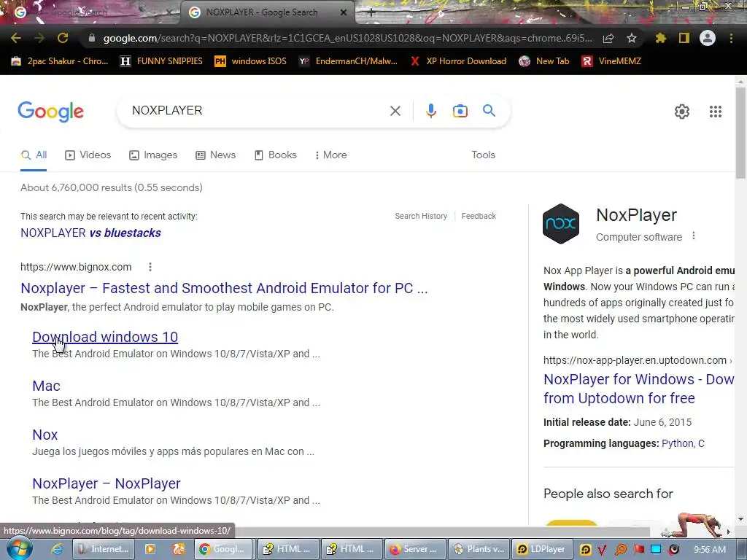Image resolution: width=747 pixels, height=560 pixels.
Task: Send Feedback on the activity suggestion
Action: pos(479,216)
